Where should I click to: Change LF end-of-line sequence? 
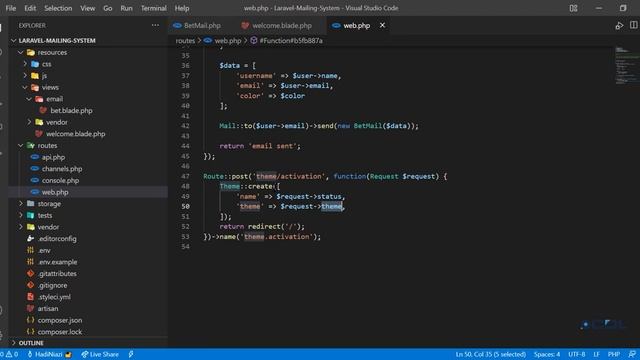coord(596,354)
